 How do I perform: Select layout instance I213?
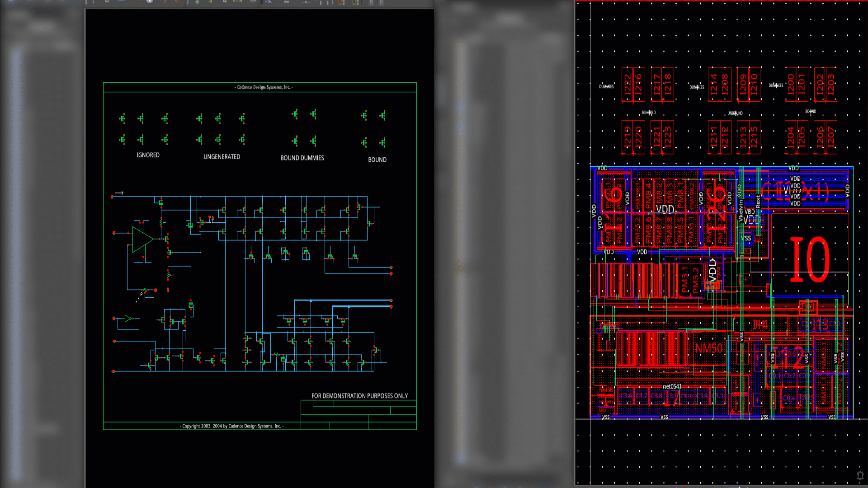click(743, 137)
